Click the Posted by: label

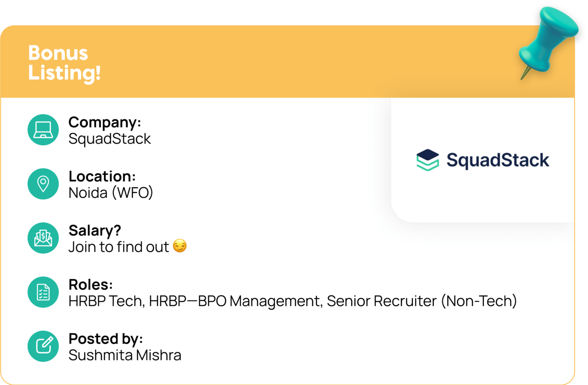tap(106, 339)
